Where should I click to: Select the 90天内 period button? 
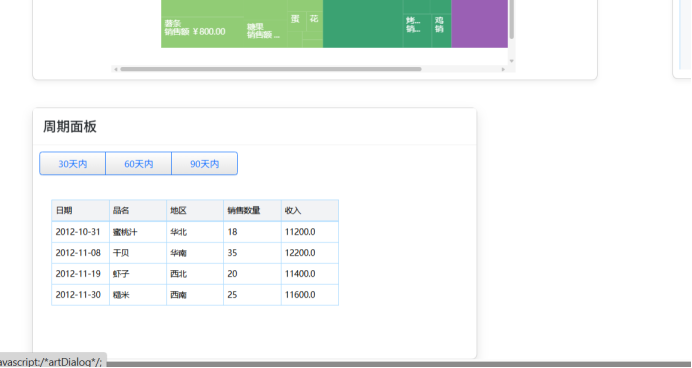tap(205, 164)
